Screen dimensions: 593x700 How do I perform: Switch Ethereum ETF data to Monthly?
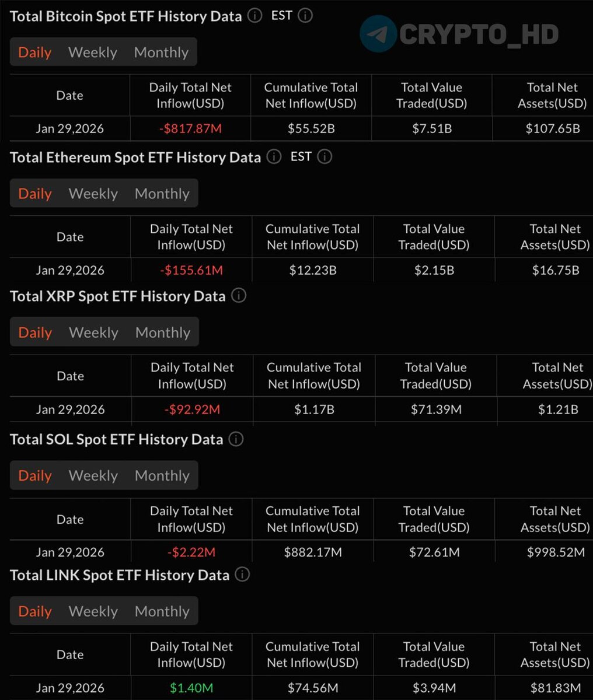(162, 194)
